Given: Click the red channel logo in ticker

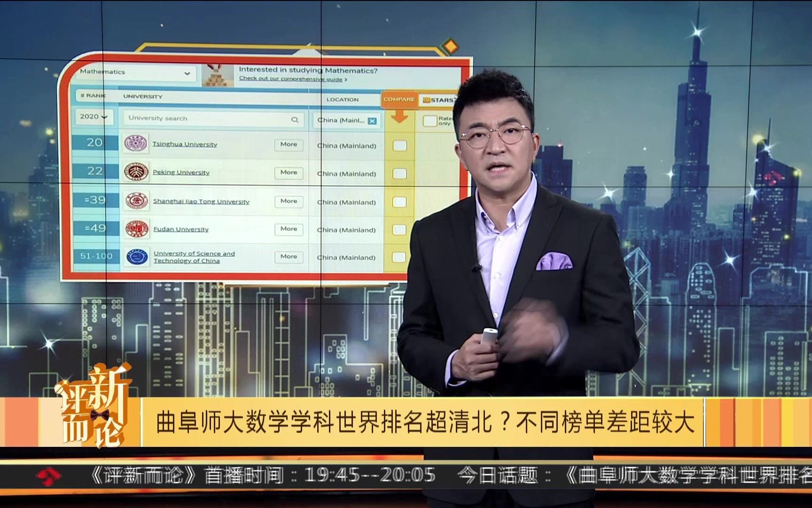Looking at the screenshot, I should tap(48, 476).
